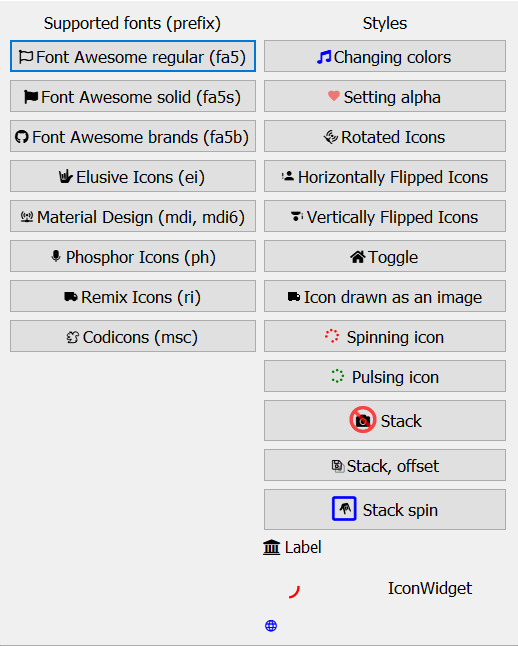Image resolution: width=518 pixels, height=646 pixels.
Task: Click the red dotted spinner icon
Action: [x=332, y=336]
